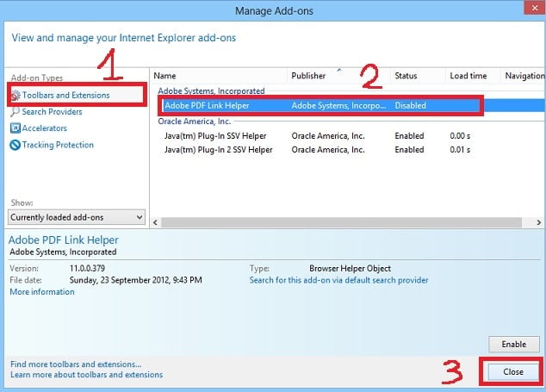This screenshot has width=546, height=392.
Task: Click the Adobe PDF Link Helper details heading
Action: (64, 240)
